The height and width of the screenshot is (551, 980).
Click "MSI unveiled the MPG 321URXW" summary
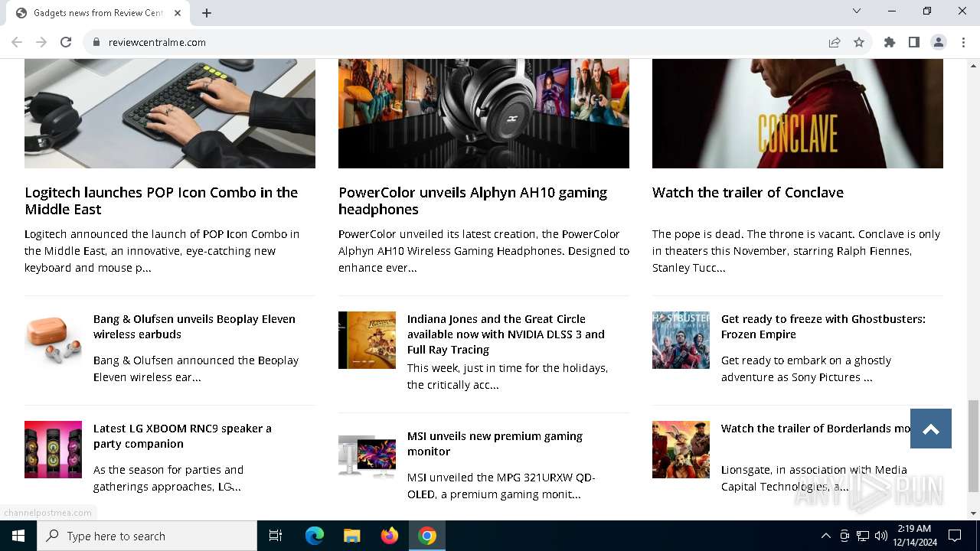501,486
